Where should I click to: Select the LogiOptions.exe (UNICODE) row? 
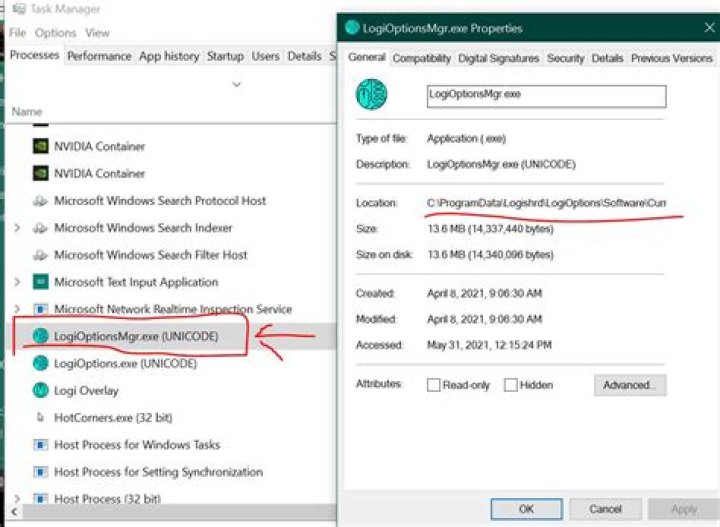click(172, 363)
